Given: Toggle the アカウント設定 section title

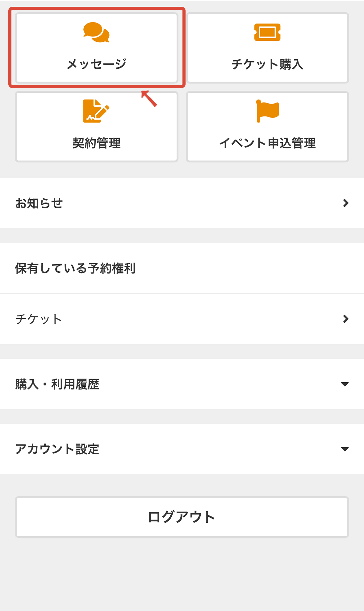Looking at the screenshot, I should 57,449.
